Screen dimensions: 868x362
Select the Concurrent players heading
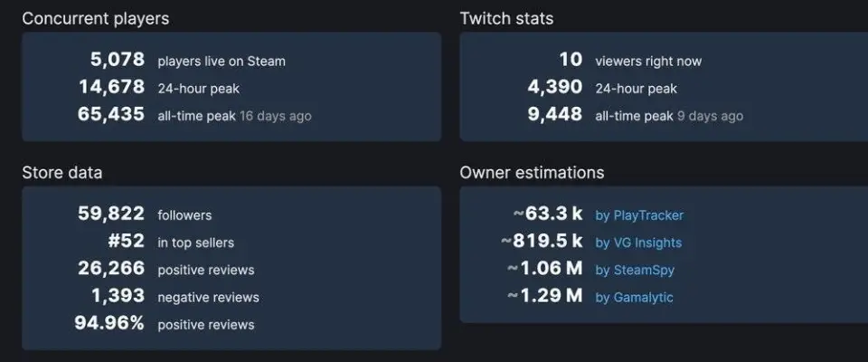95,18
